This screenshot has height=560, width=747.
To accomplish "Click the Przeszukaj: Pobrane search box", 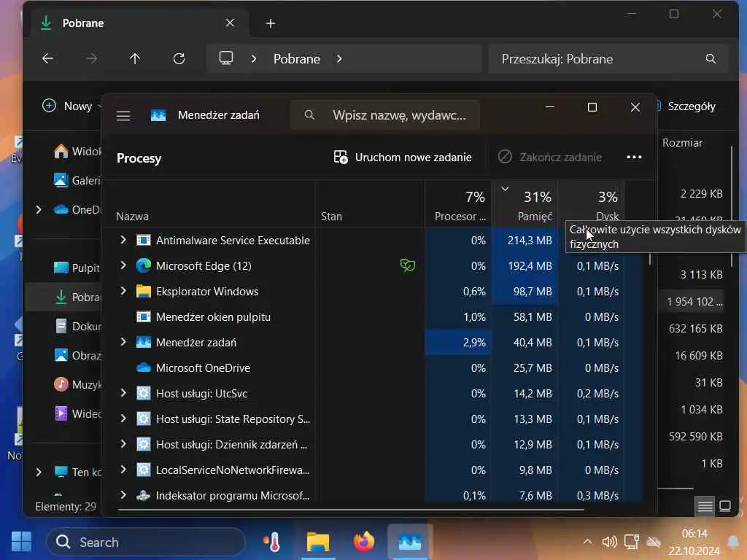I will tap(608, 58).
